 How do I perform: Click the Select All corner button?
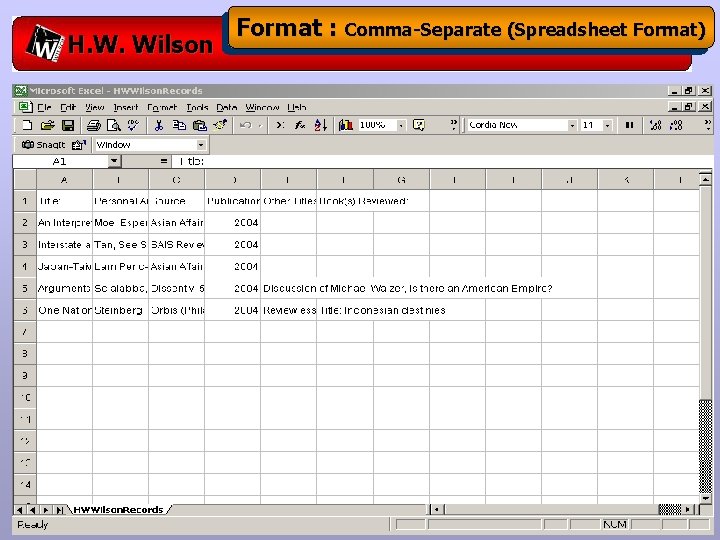pos(25,180)
